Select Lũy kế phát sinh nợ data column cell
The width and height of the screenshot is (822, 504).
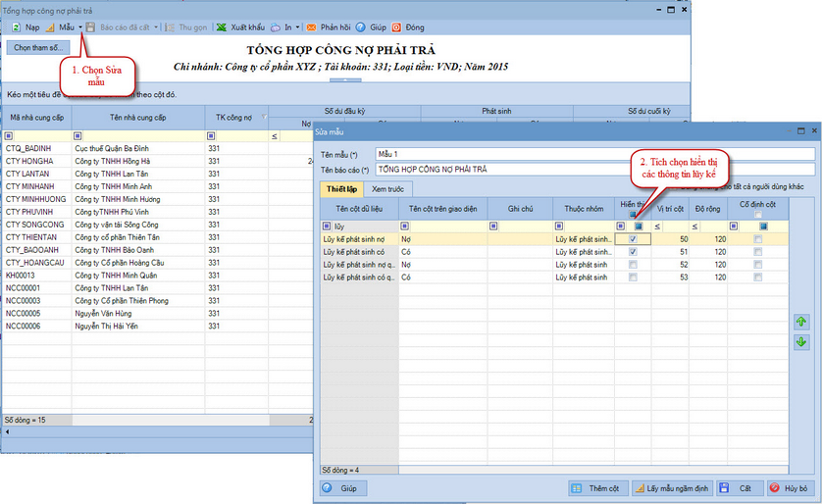click(x=360, y=239)
